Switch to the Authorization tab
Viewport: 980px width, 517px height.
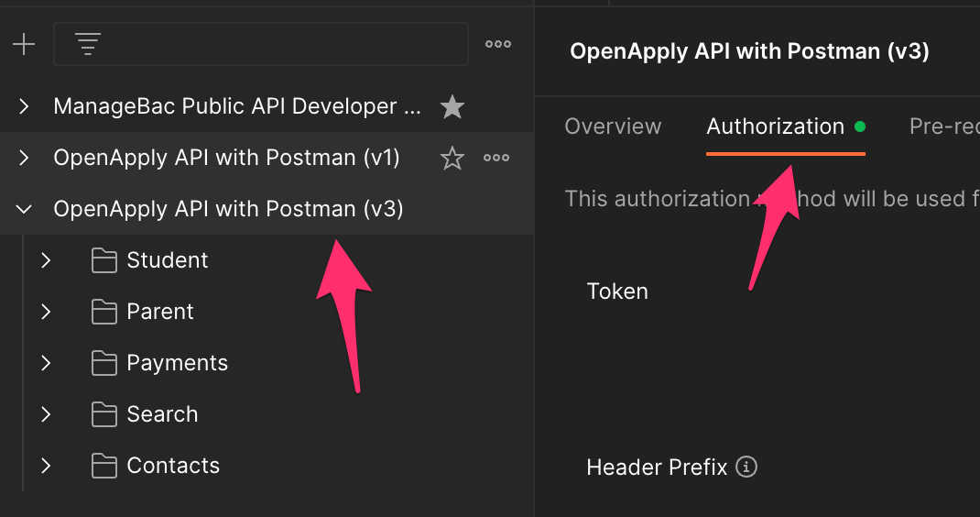click(786, 127)
